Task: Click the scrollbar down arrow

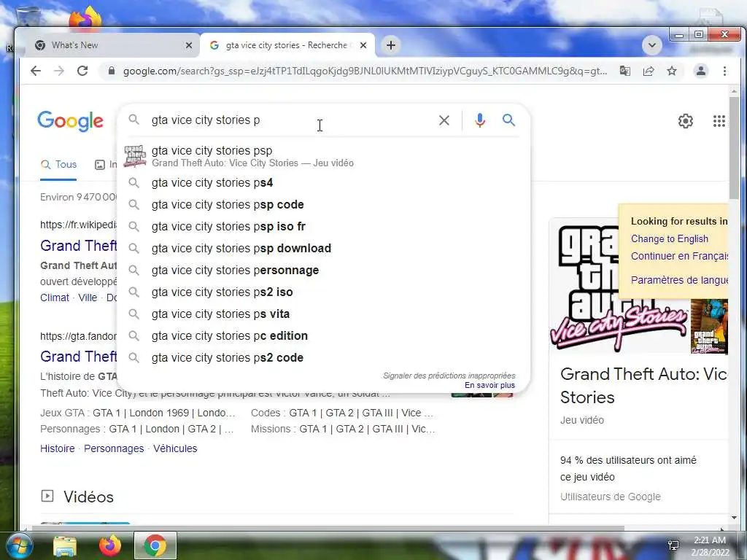Action: pyautogui.click(x=734, y=518)
